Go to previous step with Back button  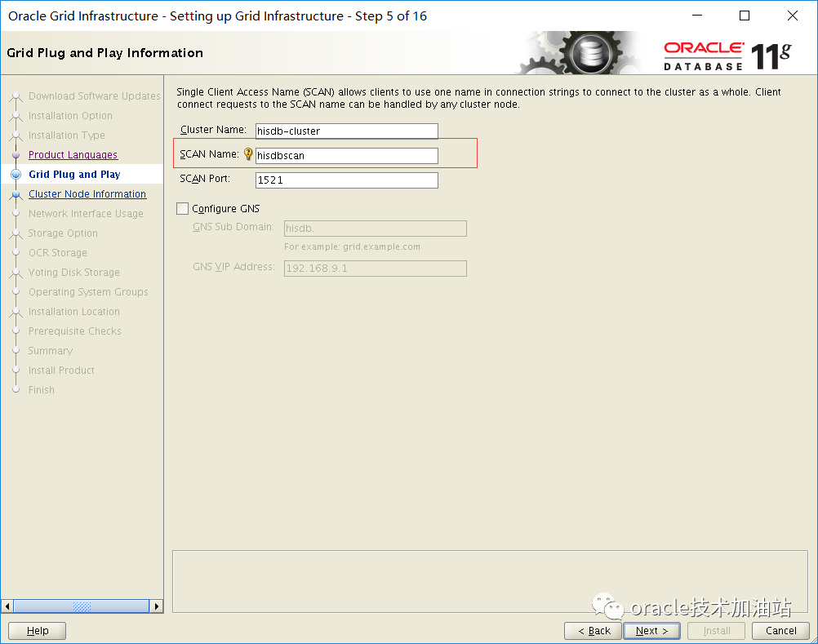593,630
